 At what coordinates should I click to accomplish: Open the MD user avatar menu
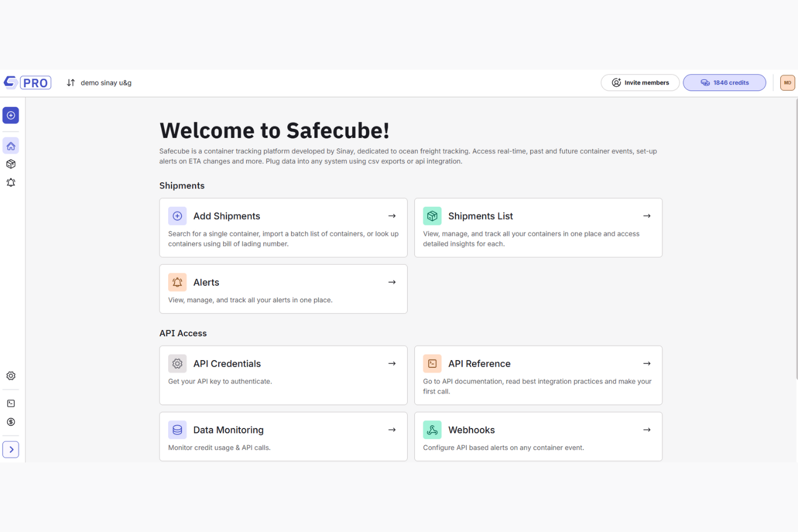(787, 82)
